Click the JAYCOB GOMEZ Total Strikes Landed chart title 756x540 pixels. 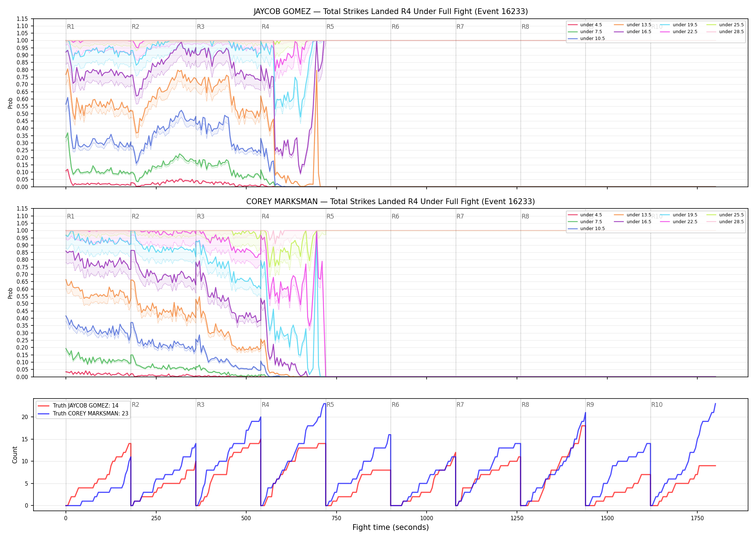point(391,12)
